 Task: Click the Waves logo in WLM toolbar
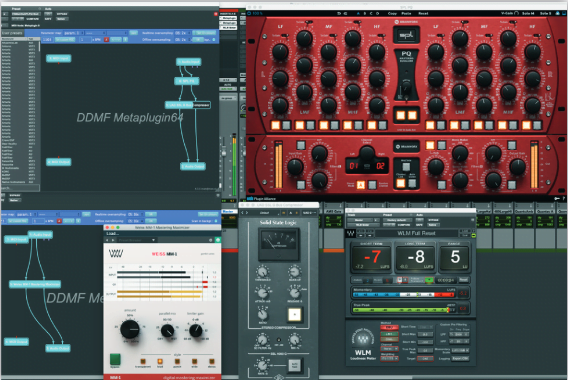tap(351, 234)
